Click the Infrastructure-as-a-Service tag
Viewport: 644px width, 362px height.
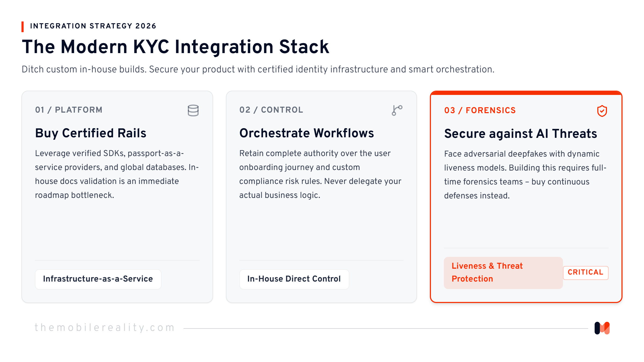click(98, 279)
